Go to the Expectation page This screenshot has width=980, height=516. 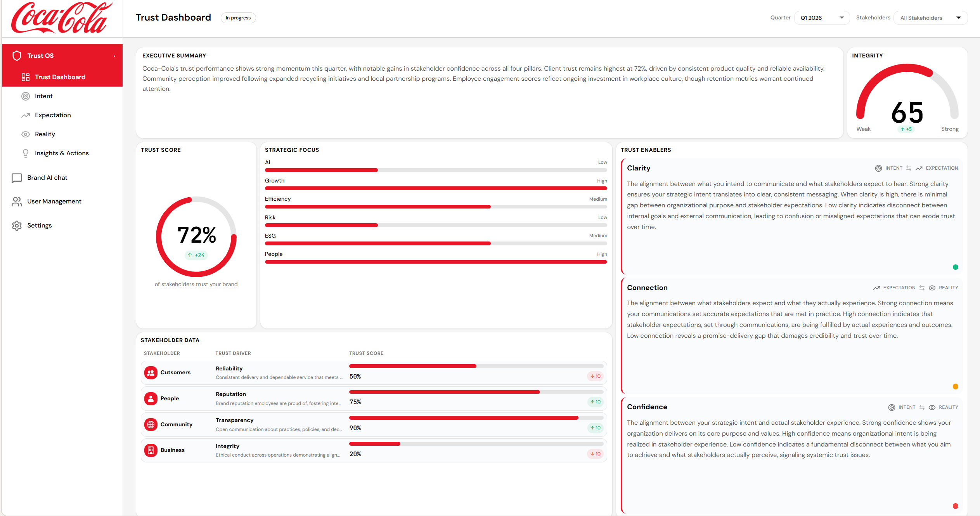click(x=53, y=115)
